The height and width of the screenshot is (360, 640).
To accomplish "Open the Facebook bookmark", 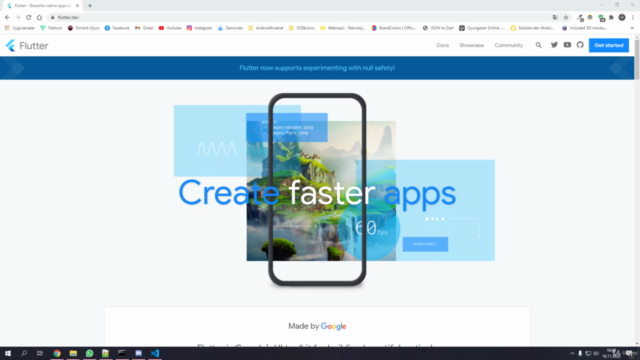I will pos(117,28).
